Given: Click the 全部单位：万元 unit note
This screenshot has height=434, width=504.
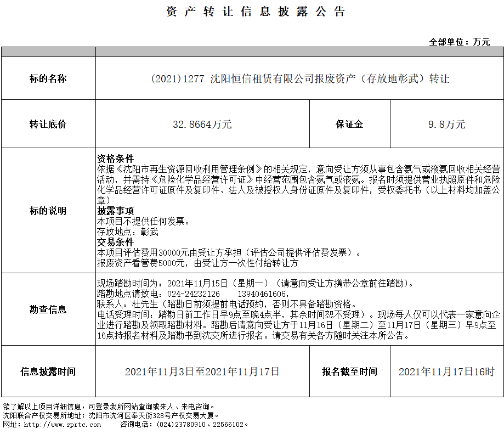Looking at the screenshot, I should (460, 42).
